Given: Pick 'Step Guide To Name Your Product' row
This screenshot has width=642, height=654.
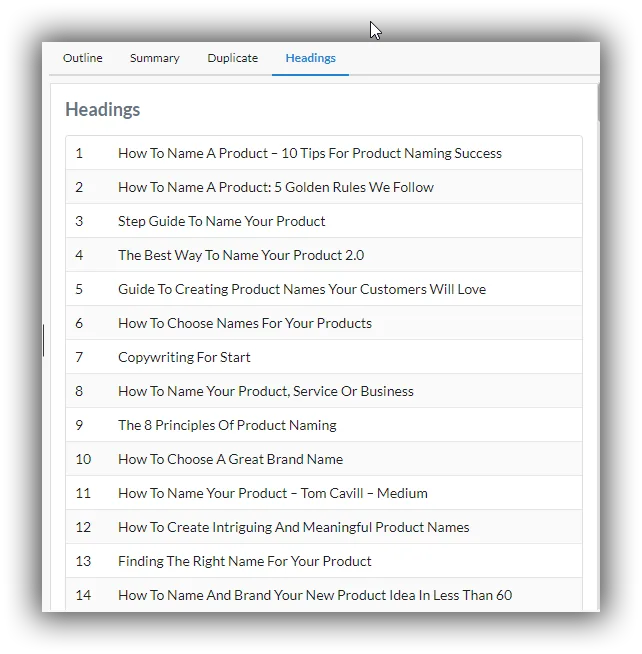Looking at the screenshot, I should pos(324,221).
